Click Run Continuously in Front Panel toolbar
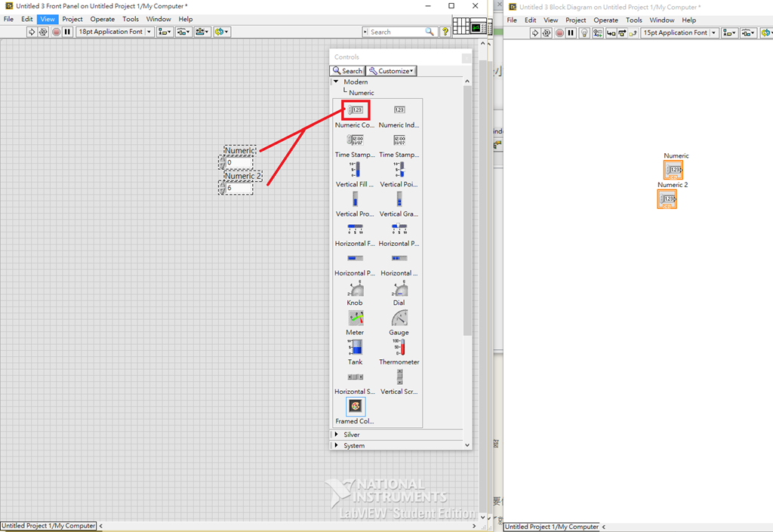This screenshot has height=532, width=773. pos(43,32)
